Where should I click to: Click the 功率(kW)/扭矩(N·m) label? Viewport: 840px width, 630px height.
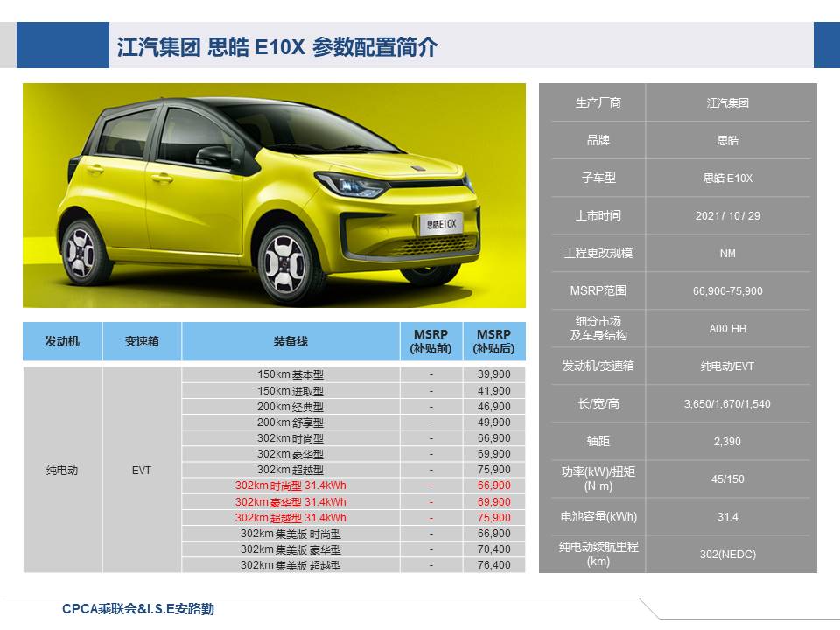[598, 479]
